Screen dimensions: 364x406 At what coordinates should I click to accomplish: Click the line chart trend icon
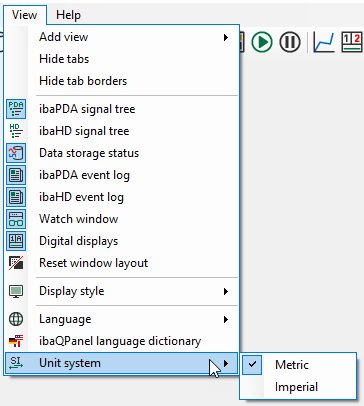324,42
